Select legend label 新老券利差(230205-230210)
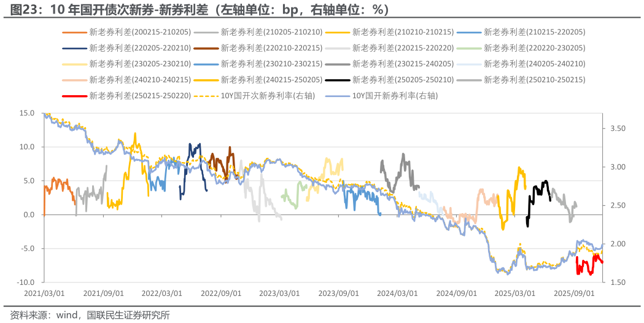This screenshot has width=644, height=323. tap(140, 64)
